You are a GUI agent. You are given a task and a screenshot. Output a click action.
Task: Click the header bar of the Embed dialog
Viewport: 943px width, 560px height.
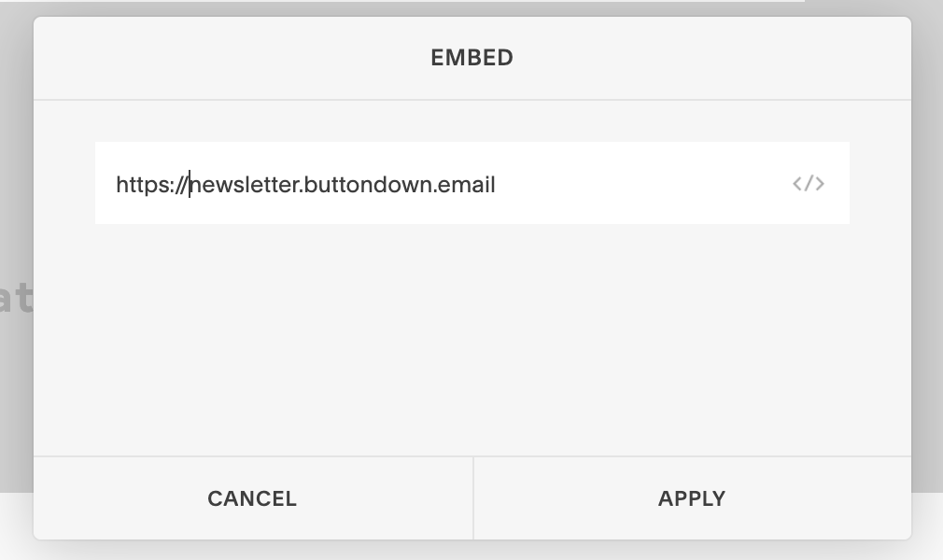click(x=472, y=58)
